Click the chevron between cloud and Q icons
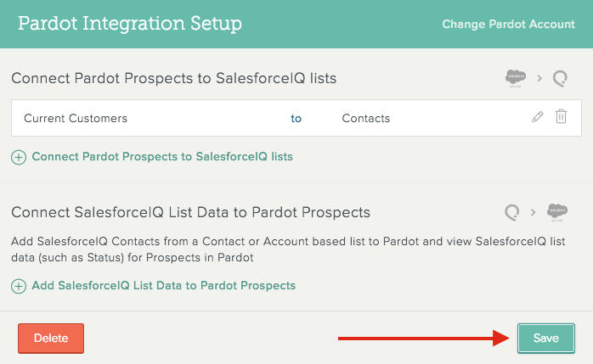The image size is (593, 364). 539,79
